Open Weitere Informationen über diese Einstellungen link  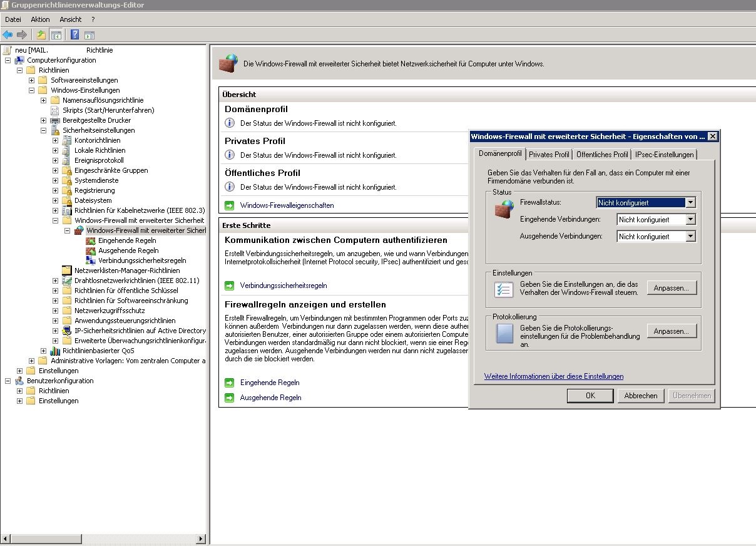tap(554, 376)
